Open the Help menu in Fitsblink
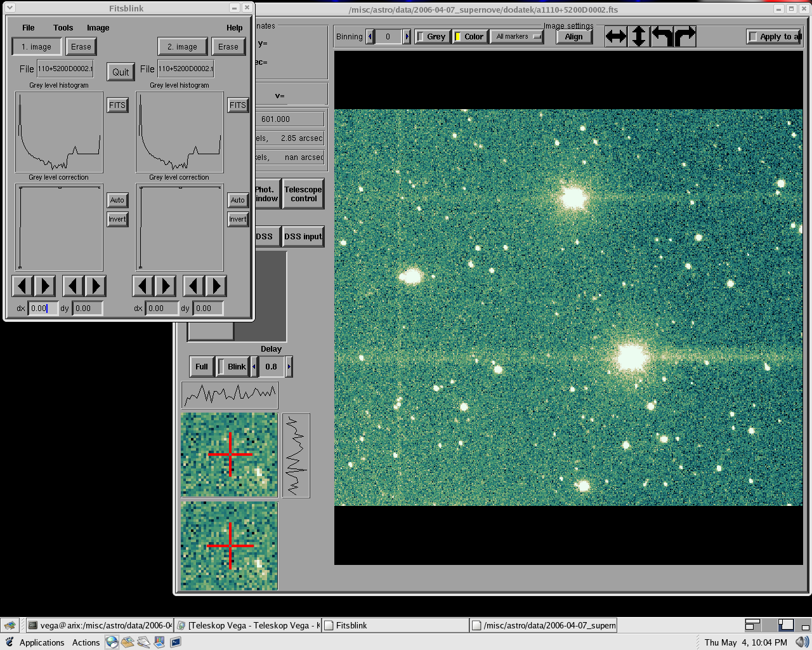The width and height of the screenshot is (812, 650). [x=234, y=28]
